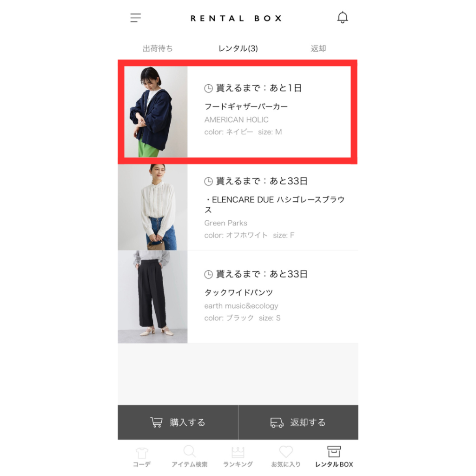Switch to 出荷待ち tab
Image resolution: width=476 pixels, height=476 pixels.
158,48
